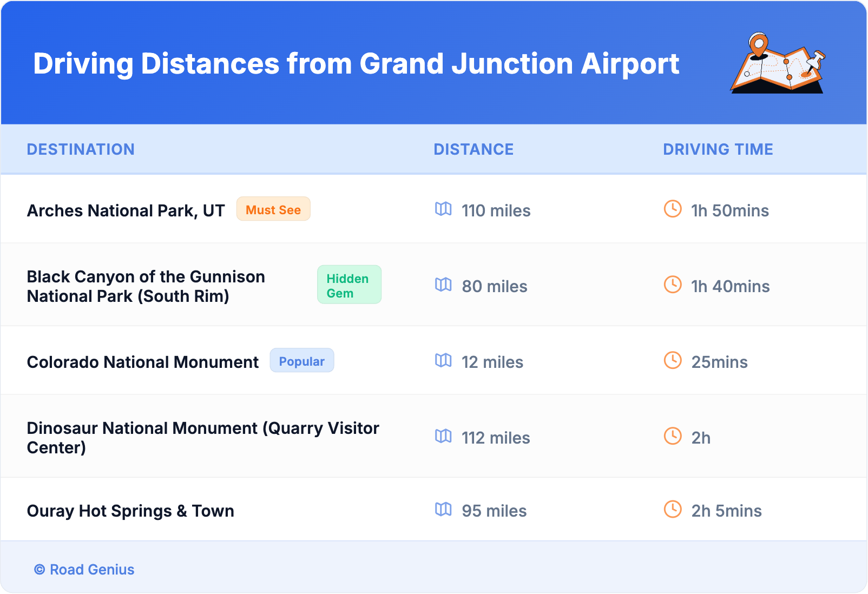Click the map icon beside 95 miles
This screenshot has width=868, height=594.
coord(443,509)
